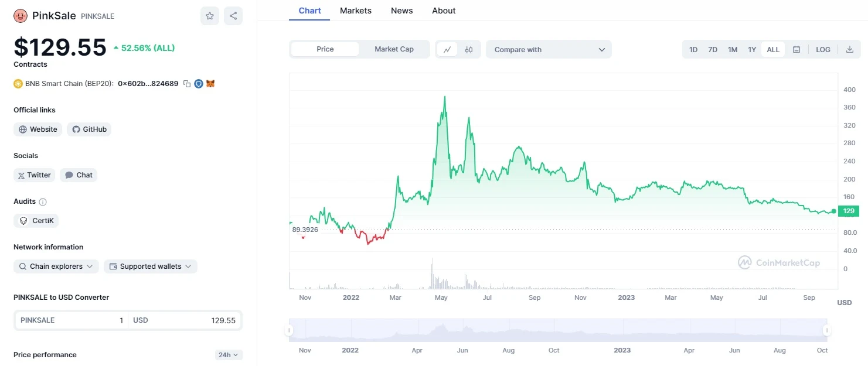Image resolution: width=868 pixels, height=366 pixels.
Task: Expand Supported wallets dropdown
Action: [x=151, y=266]
